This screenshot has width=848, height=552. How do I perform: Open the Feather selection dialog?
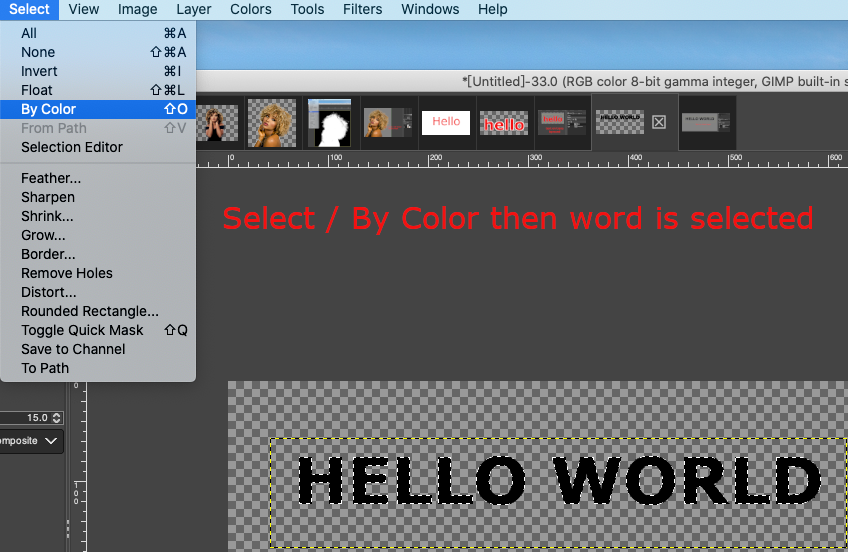(x=51, y=178)
